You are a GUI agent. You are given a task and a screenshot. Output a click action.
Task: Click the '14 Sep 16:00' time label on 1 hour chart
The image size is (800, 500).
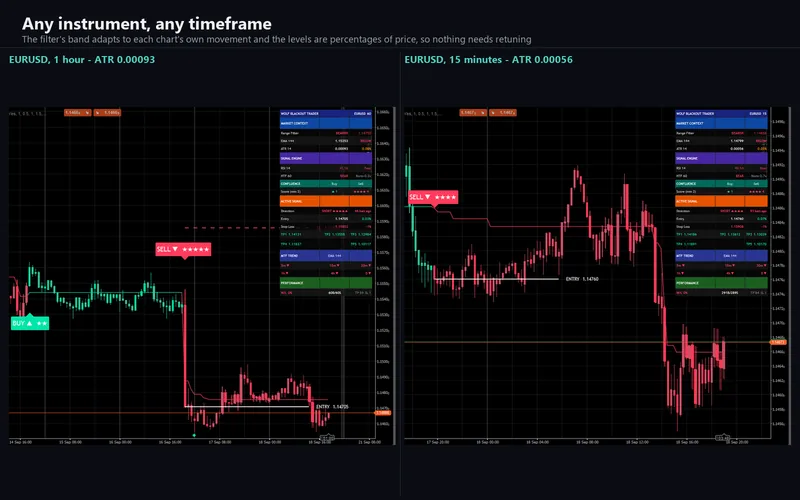[x=20, y=442]
